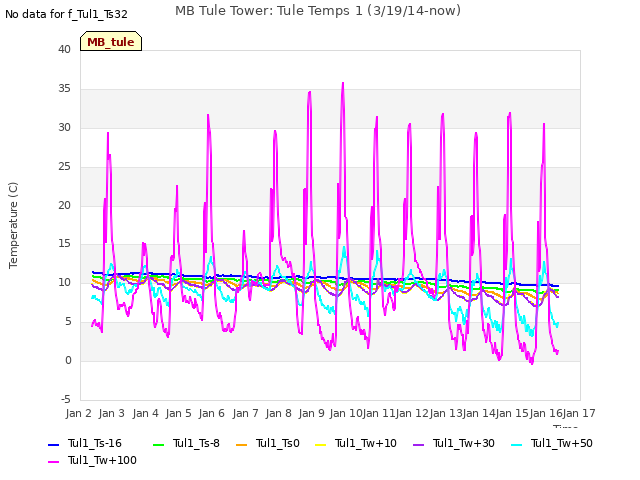The height and width of the screenshot is (480, 640).
Task: Click the Temperature (C) axis label
Action: click(13, 225)
